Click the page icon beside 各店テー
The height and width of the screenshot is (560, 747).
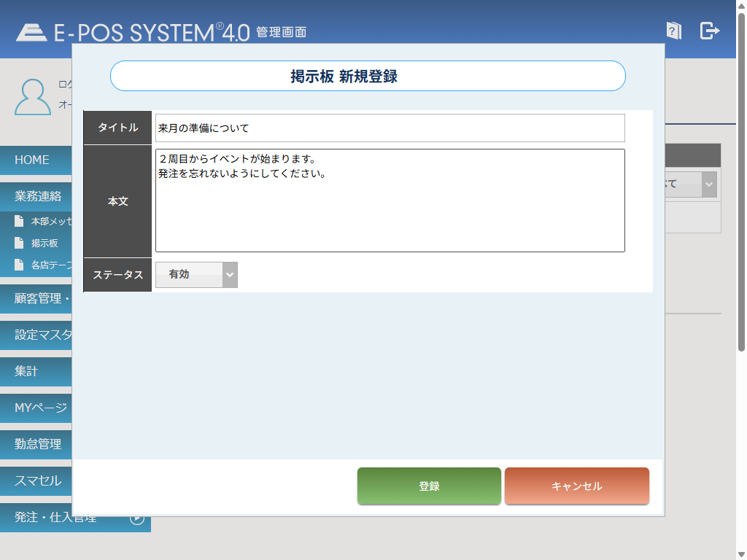tap(20, 265)
